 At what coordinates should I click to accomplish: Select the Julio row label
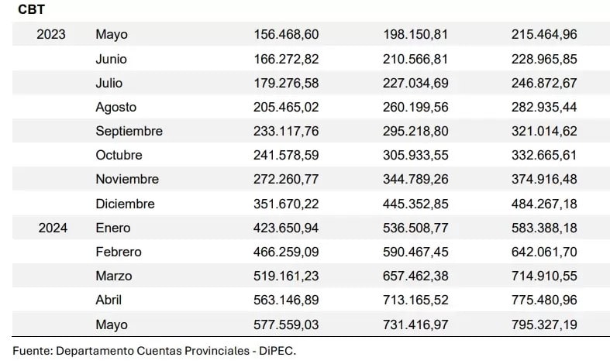point(109,83)
